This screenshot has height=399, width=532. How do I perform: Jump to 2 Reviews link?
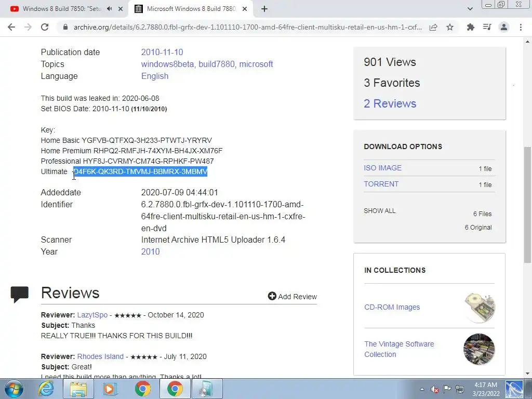point(390,103)
